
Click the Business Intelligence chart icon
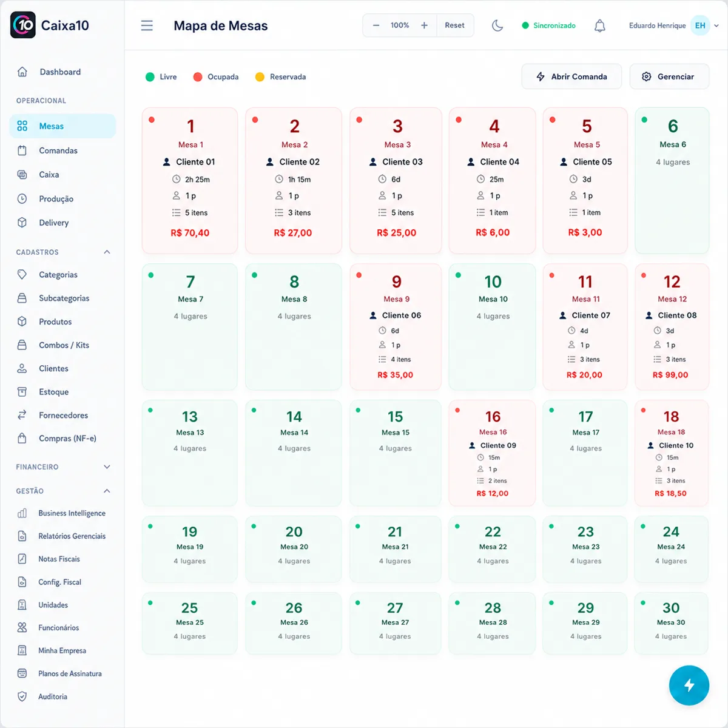[22, 513]
